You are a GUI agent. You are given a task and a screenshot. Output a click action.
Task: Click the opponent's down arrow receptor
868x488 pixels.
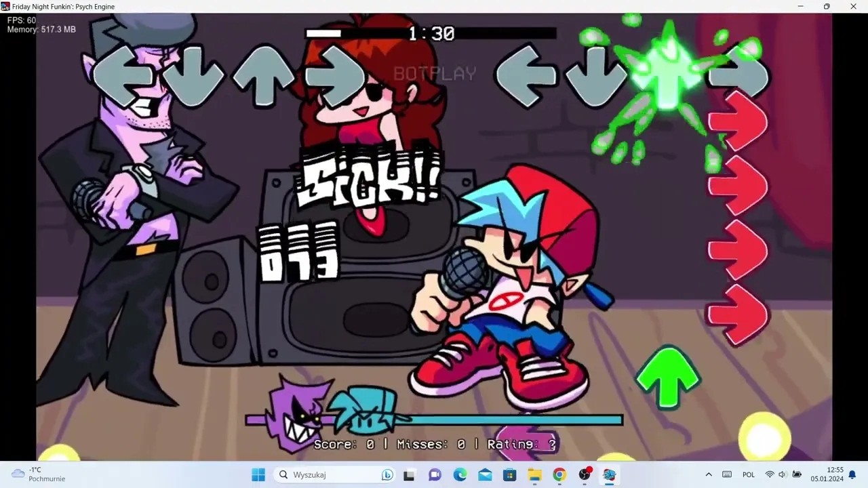(194, 76)
